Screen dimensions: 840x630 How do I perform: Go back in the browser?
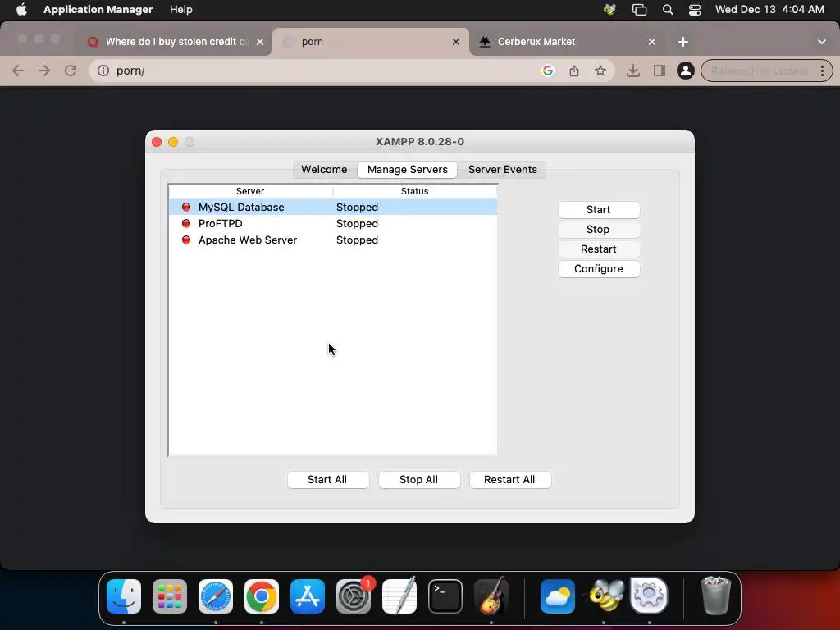(x=18, y=71)
